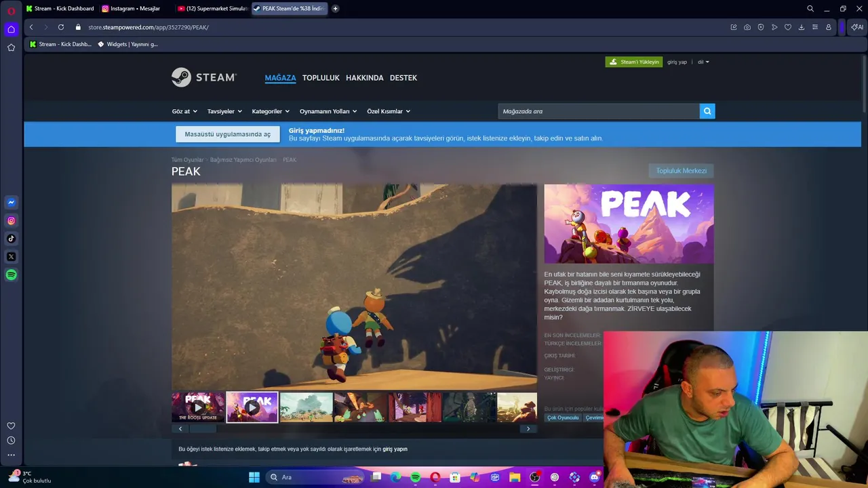
Task: Click the Steam logo
Action: [x=203, y=77]
